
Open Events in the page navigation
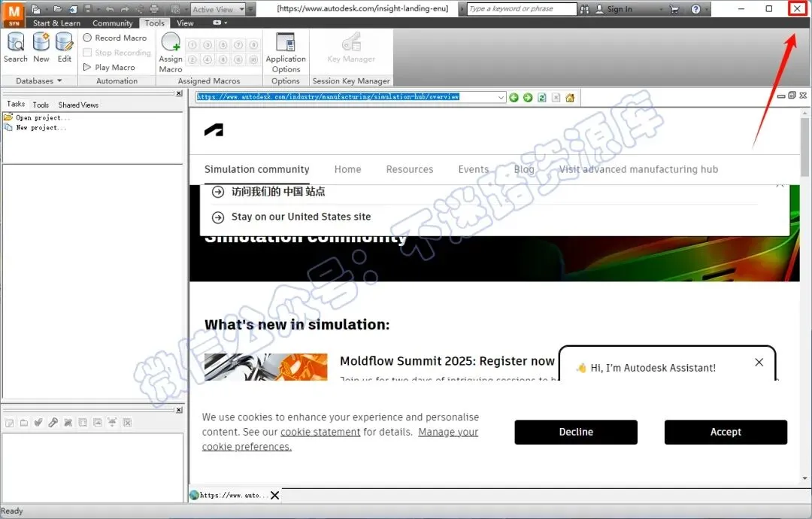click(474, 169)
